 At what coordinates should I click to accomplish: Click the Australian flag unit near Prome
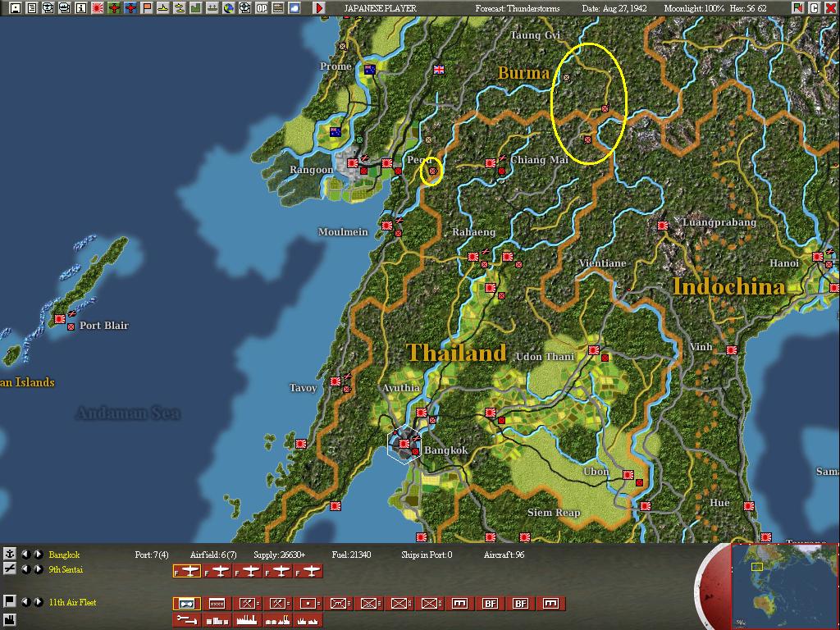[x=370, y=69]
